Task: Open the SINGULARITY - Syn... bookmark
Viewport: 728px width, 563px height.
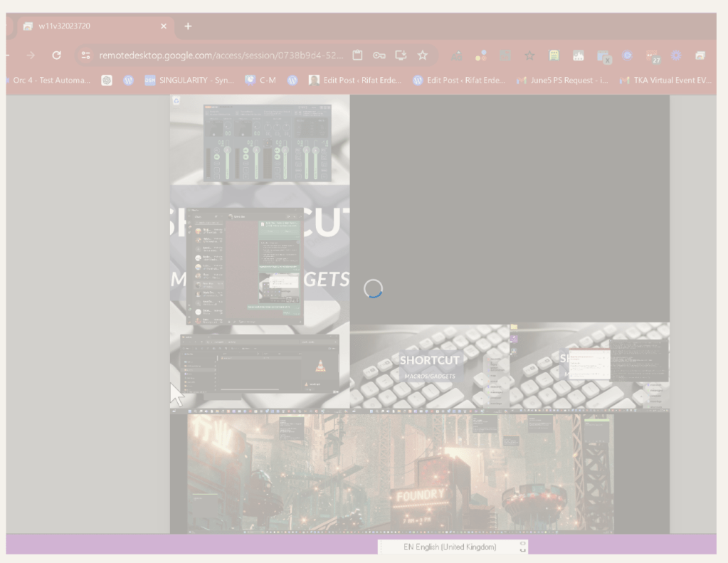Action: [x=189, y=80]
